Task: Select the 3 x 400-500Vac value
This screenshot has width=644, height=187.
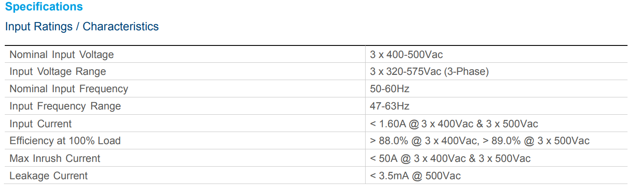Action: [406, 55]
